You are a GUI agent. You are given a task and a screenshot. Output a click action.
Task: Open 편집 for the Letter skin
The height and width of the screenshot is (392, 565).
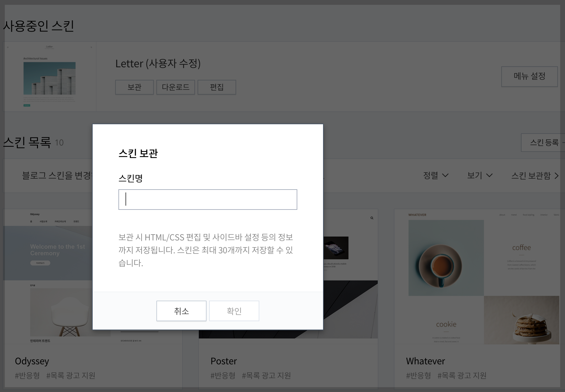217,87
